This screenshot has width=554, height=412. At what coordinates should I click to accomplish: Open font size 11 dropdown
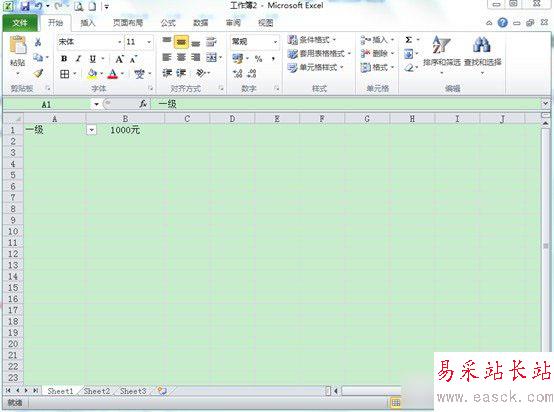coord(149,42)
